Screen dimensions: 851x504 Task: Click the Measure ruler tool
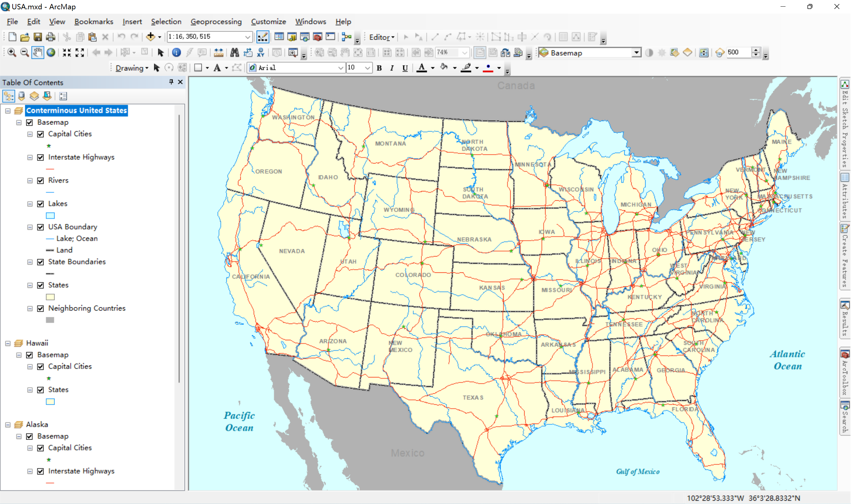coord(218,52)
